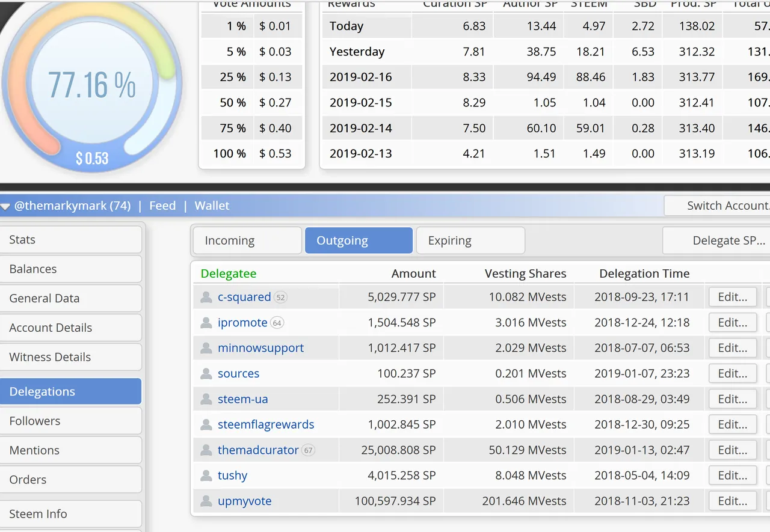Edit the themadcurator delegation
The image size is (770, 532).
tap(733, 450)
